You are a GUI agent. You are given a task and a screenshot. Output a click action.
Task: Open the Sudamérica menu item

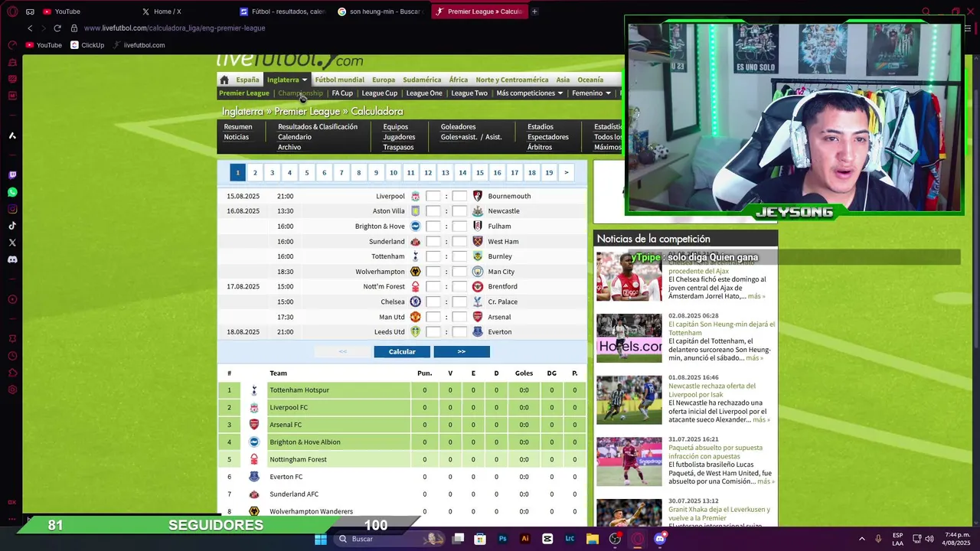[x=422, y=80]
